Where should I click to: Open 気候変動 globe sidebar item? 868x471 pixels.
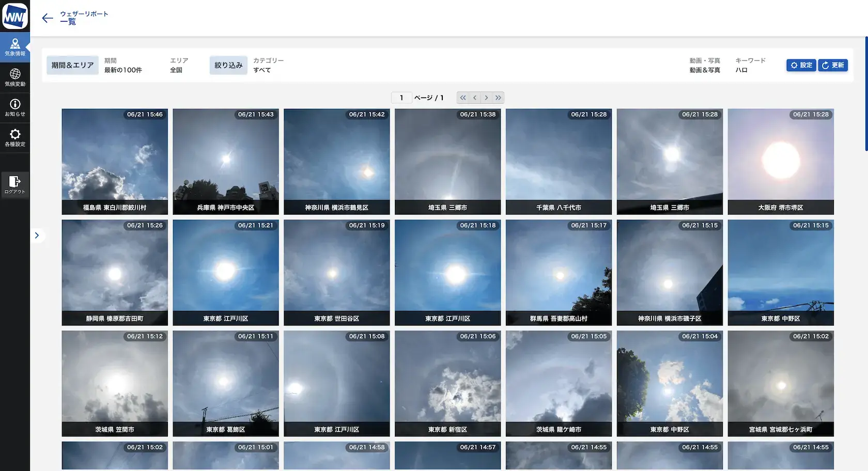pyautogui.click(x=15, y=77)
